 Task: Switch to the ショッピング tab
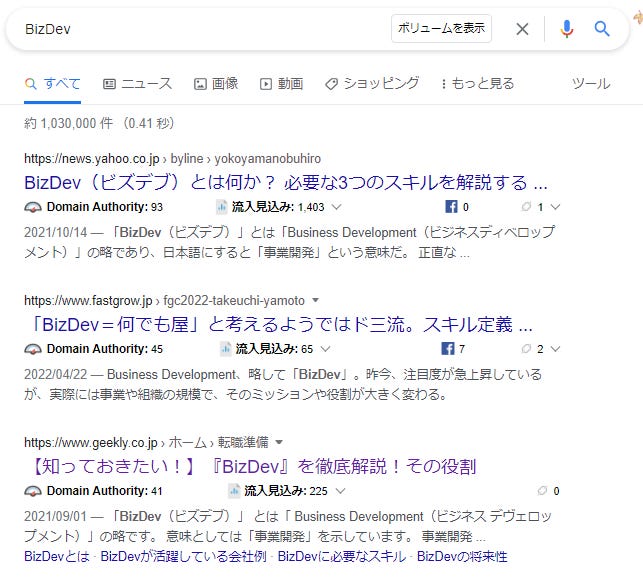coord(372,84)
